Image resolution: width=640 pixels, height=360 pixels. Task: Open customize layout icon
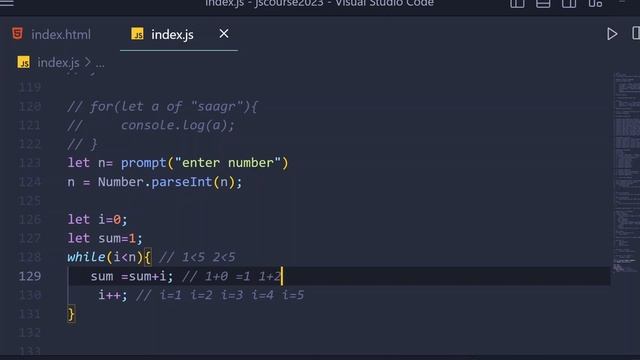pos(595,4)
